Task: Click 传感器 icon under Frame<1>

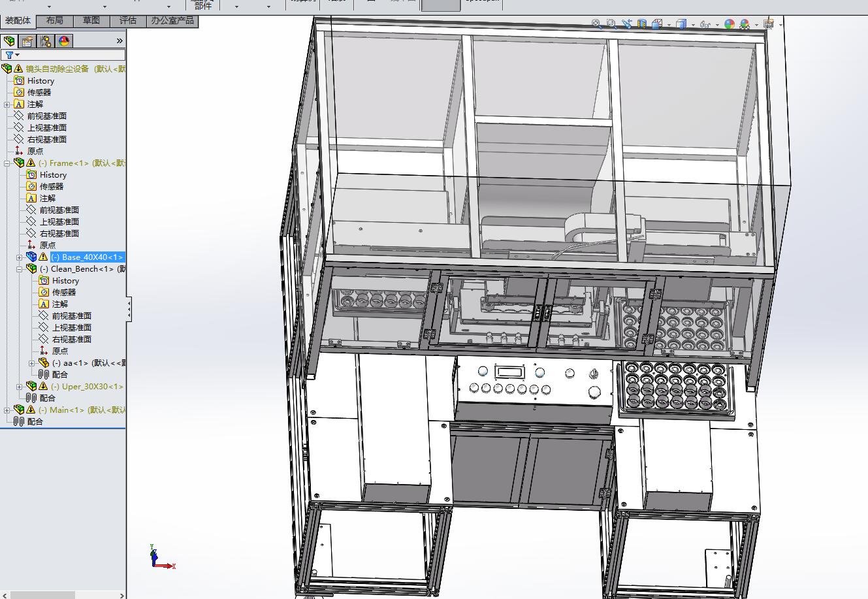Action: (31, 187)
